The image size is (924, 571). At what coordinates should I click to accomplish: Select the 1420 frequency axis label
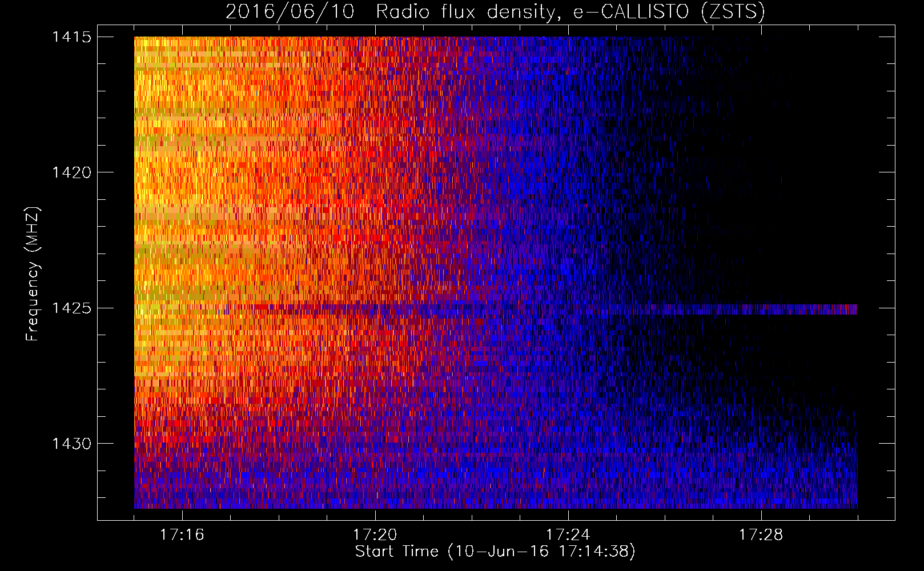71,172
